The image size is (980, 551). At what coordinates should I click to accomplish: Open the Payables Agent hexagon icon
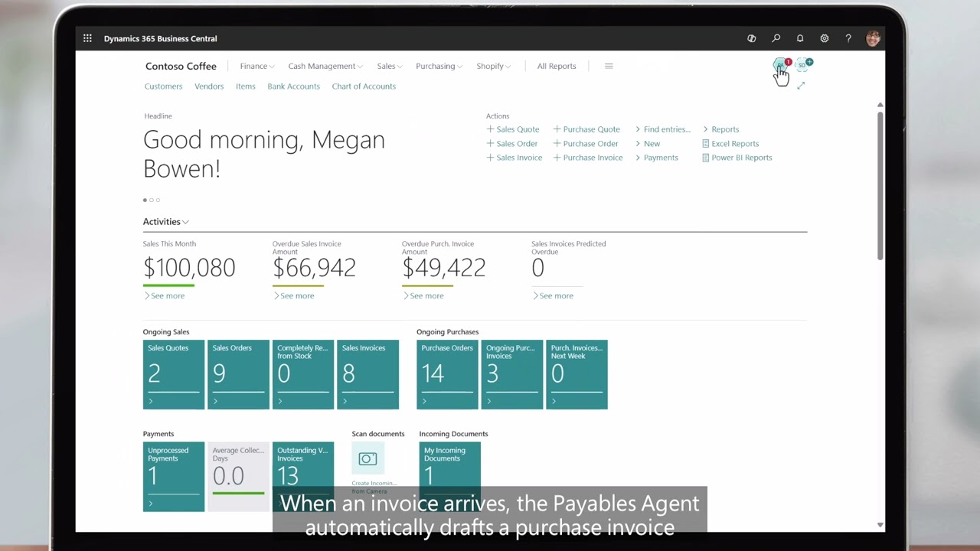coord(780,65)
